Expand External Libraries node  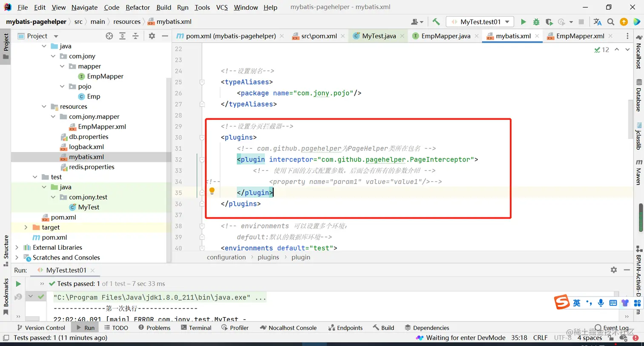[17, 248]
